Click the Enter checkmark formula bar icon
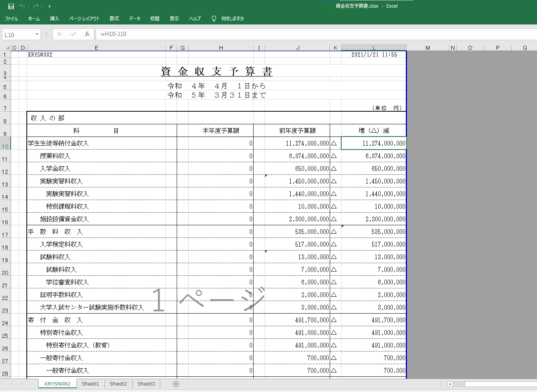Image resolution: width=537 pixels, height=392 pixels. click(x=73, y=34)
